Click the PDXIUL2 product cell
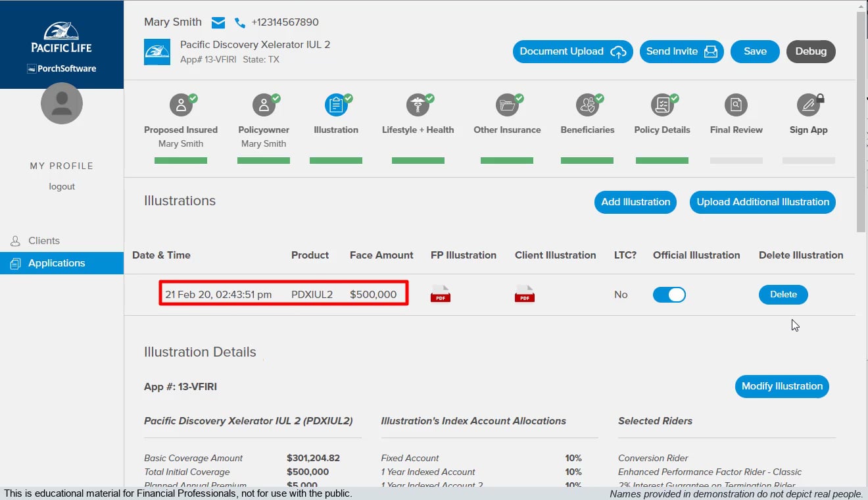The width and height of the screenshot is (868, 500). pyautogui.click(x=312, y=294)
